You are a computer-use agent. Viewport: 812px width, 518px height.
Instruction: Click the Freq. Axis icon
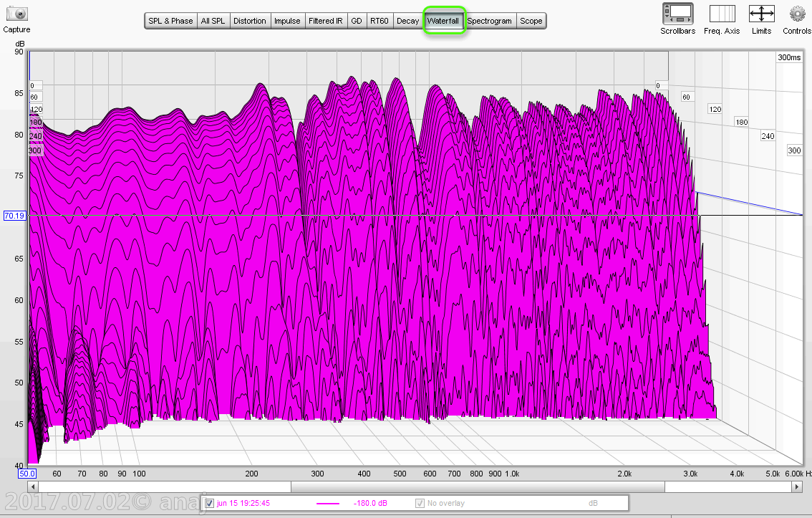click(x=722, y=14)
